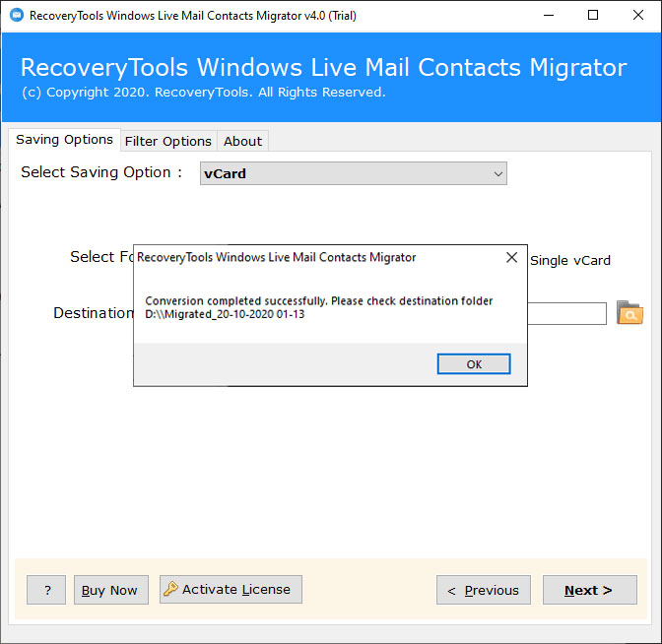The image size is (662, 644).
Task: Open the Select Saving Option vCard dropdown
Action: (x=354, y=173)
